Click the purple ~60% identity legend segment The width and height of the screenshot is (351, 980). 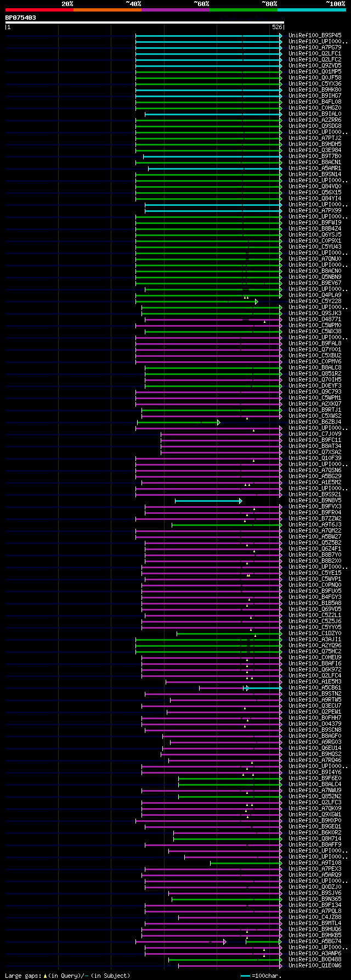click(x=175, y=10)
